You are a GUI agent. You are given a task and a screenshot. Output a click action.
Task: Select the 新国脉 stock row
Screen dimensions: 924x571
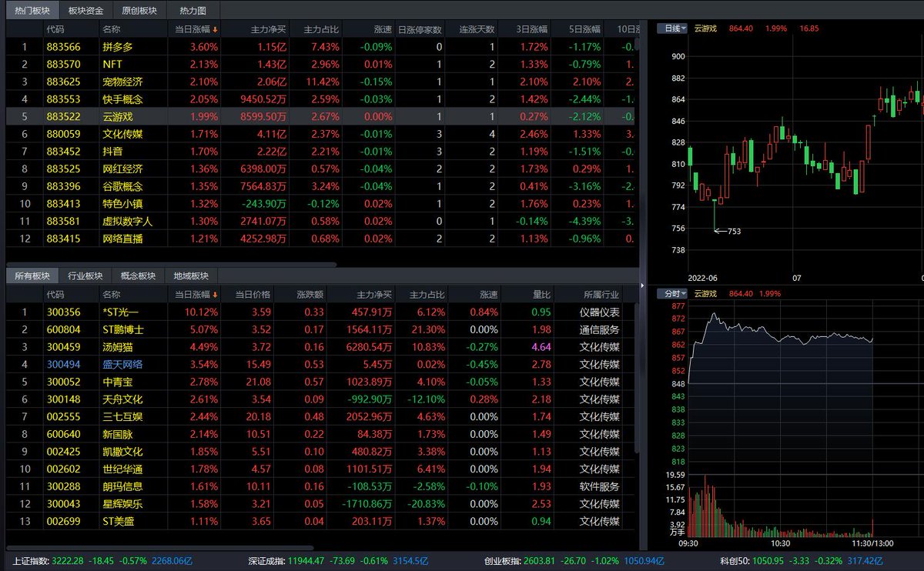pos(320,434)
